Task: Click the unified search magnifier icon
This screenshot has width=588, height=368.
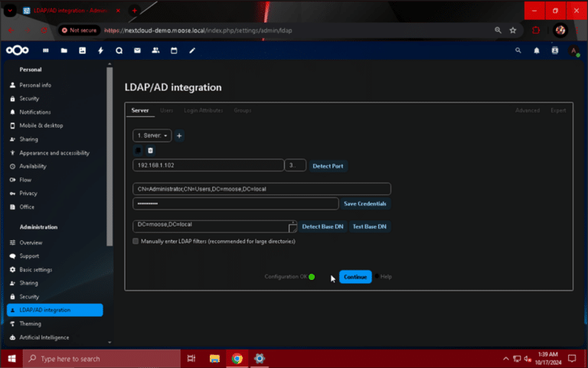Action: 518,50
